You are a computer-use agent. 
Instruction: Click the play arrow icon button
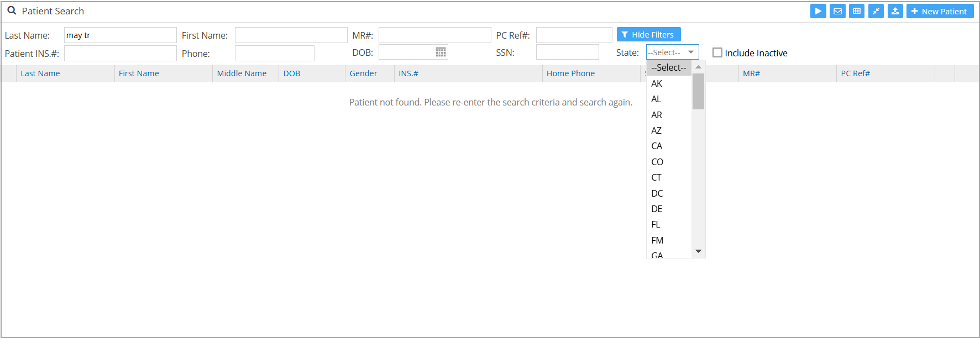pos(818,11)
